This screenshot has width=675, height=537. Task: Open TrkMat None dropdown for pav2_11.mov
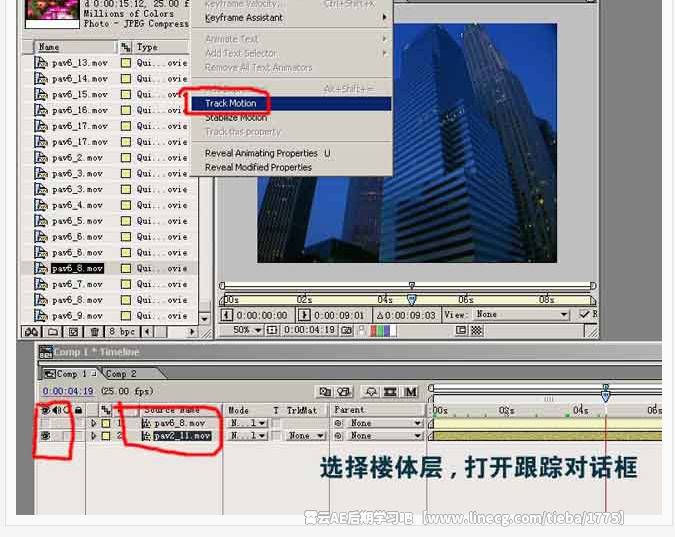pos(306,436)
